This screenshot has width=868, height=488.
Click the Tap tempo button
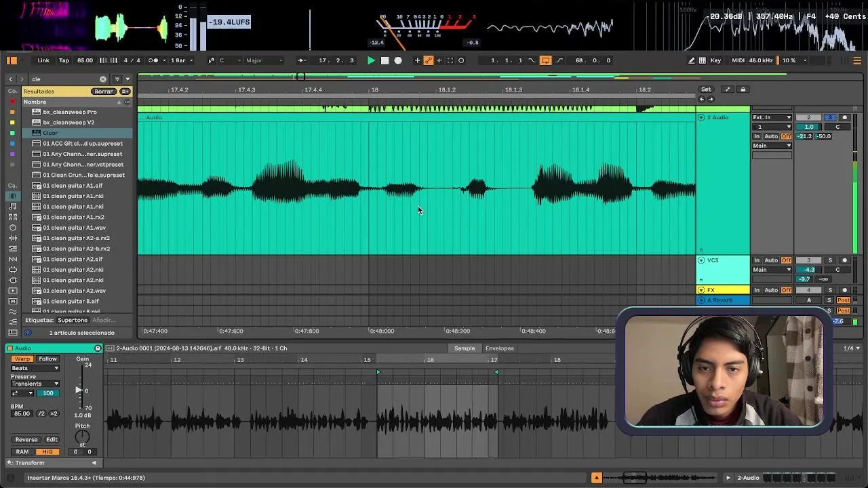point(64,60)
